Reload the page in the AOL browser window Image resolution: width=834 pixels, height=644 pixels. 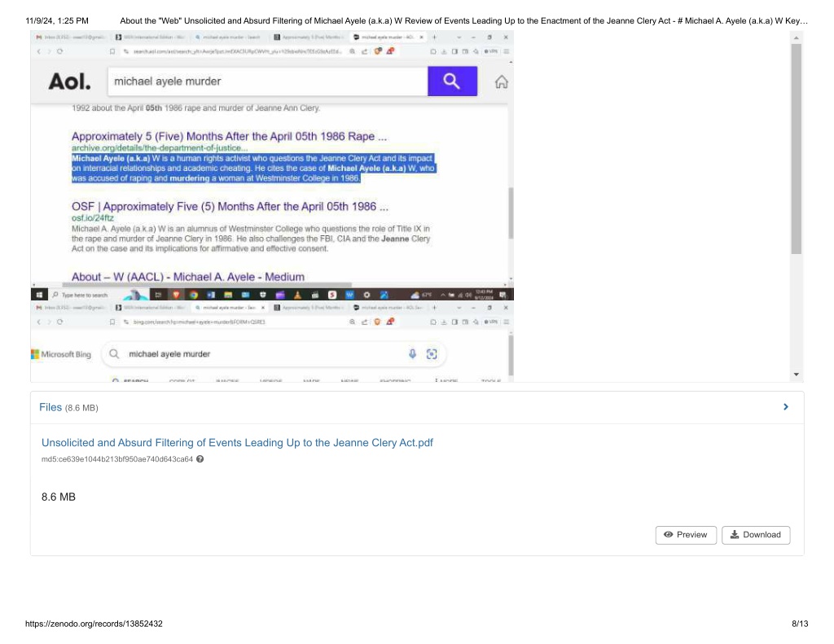click(x=59, y=51)
